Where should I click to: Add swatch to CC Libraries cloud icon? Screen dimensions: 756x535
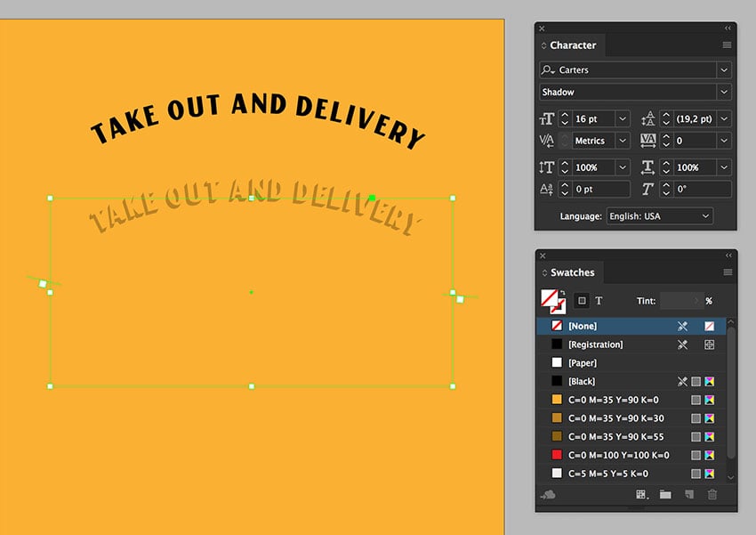click(549, 495)
